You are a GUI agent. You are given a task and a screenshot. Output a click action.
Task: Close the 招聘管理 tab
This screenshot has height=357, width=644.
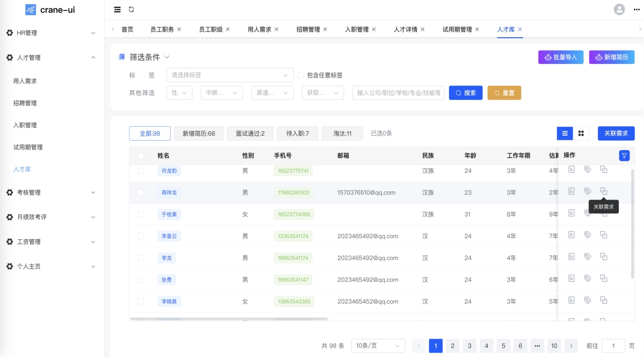pyautogui.click(x=325, y=29)
